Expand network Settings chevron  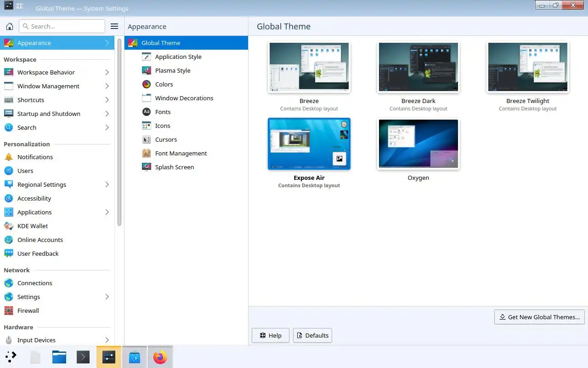coord(107,297)
